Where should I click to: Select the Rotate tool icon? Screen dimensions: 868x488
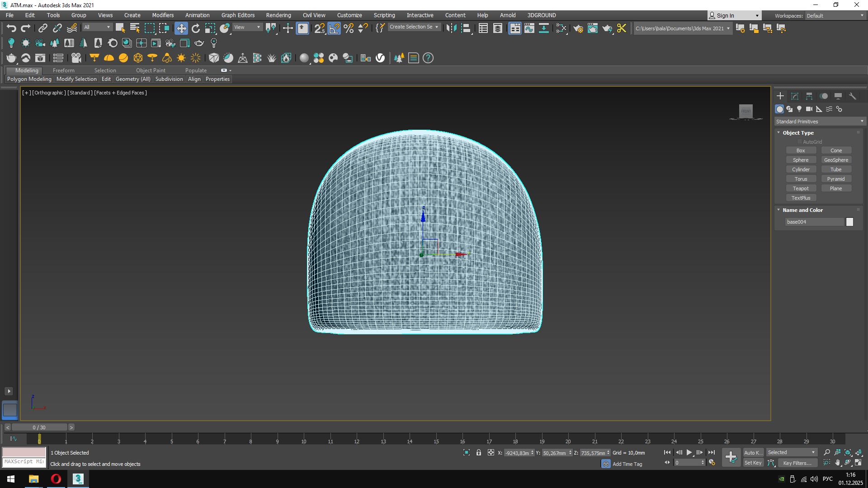(x=196, y=28)
